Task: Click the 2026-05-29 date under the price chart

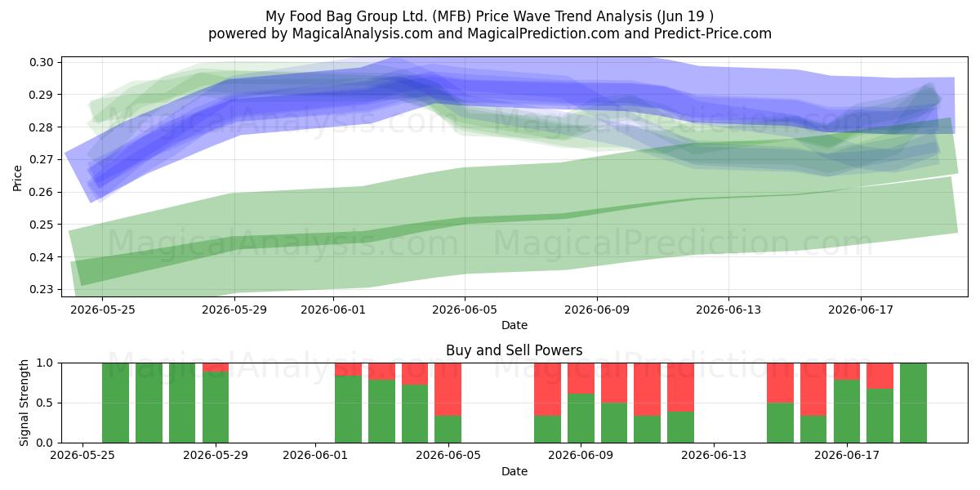Action: click(x=234, y=310)
